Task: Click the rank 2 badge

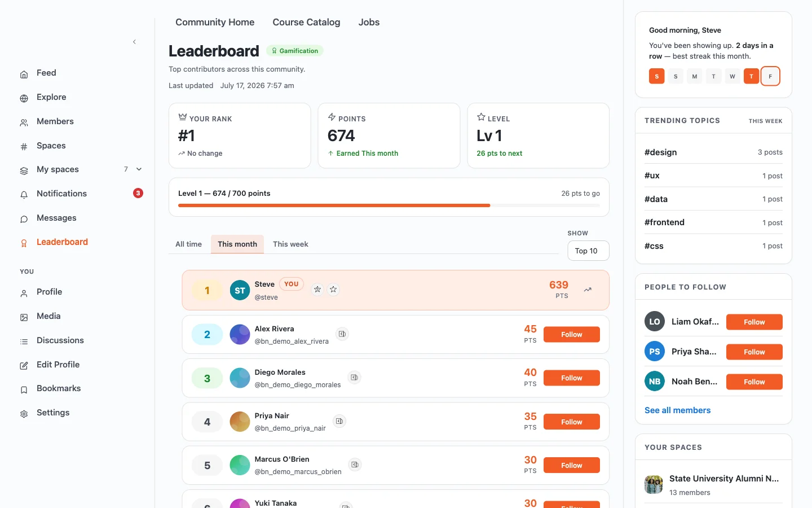Action: pos(207,334)
